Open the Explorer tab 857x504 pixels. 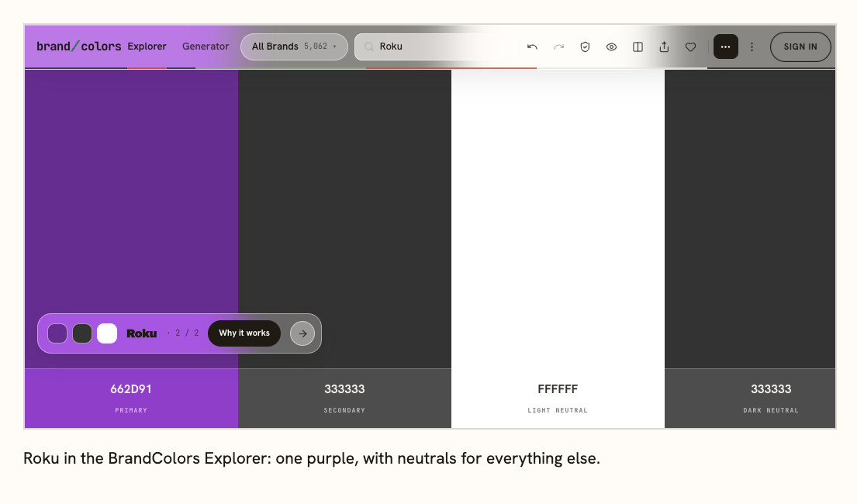click(147, 47)
